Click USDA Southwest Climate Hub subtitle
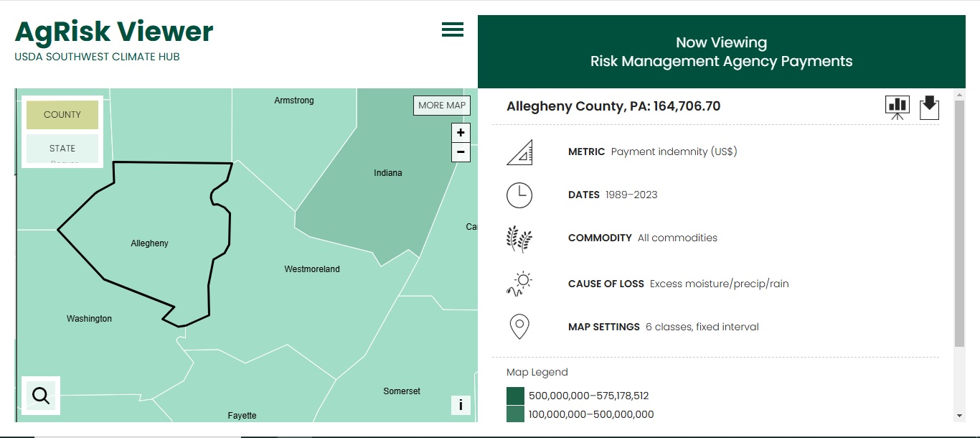980x438 pixels. click(97, 57)
